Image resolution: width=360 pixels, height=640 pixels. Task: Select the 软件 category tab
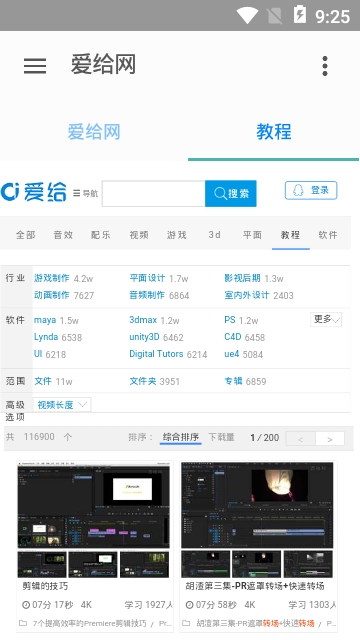tap(328, 235)
